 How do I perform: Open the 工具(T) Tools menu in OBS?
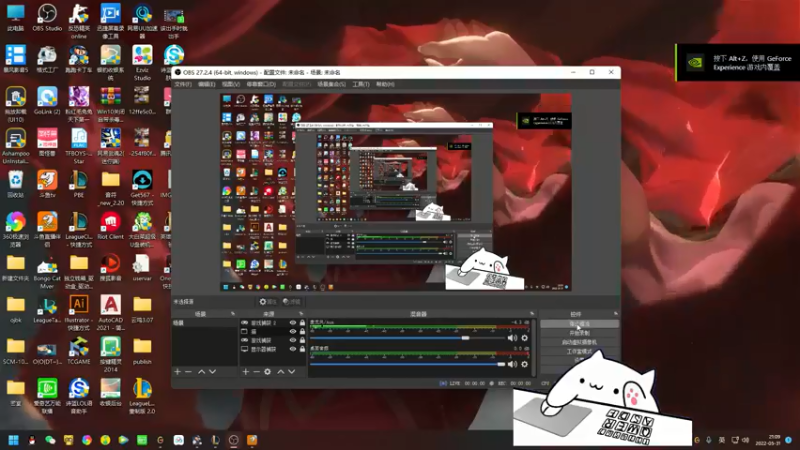tap(361, 84)
